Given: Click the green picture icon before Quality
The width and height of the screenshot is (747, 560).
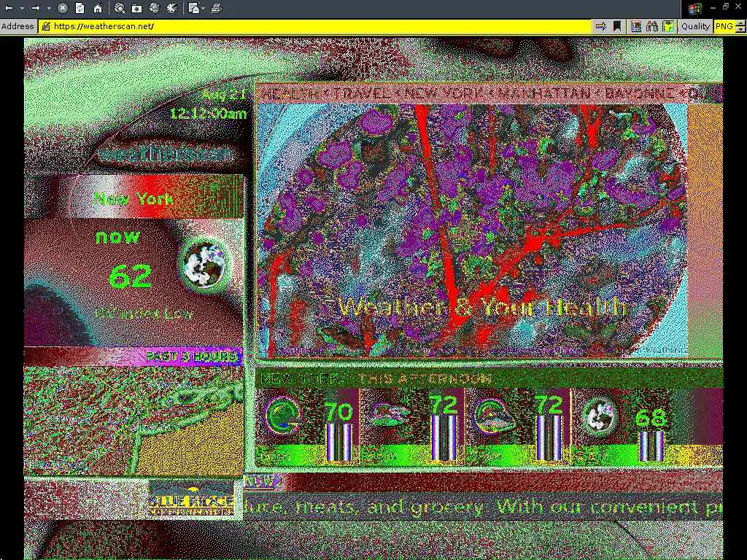Looking at the screenshot, I should point(668,26).
